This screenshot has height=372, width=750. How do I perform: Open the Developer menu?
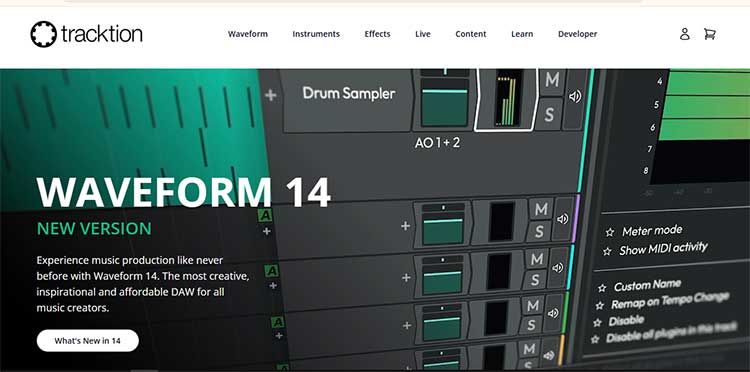[x=577, y=34]
